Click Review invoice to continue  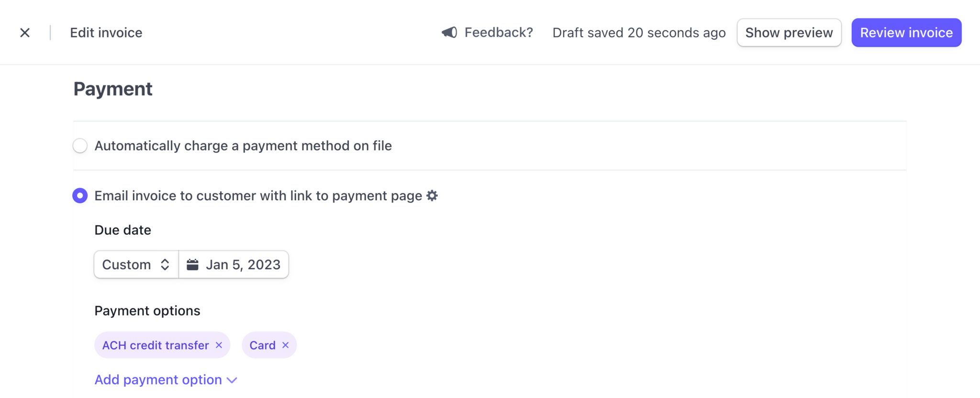[x=906, y=32]
